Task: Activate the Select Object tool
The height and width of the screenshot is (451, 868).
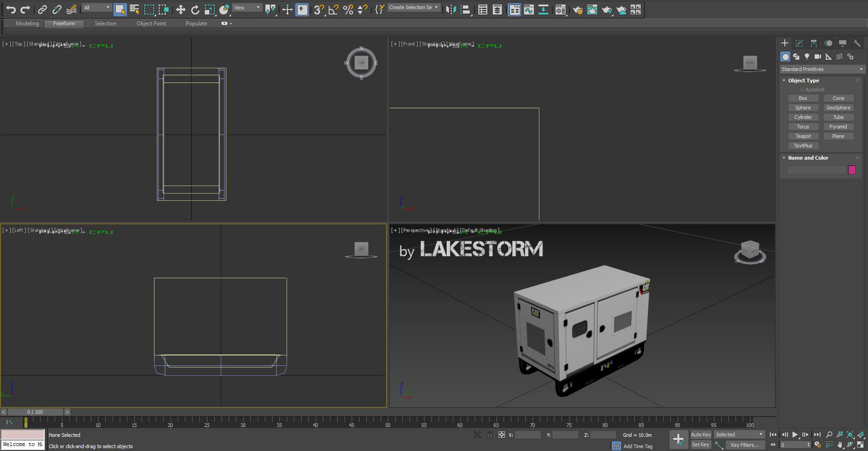Action: (120, 10)
